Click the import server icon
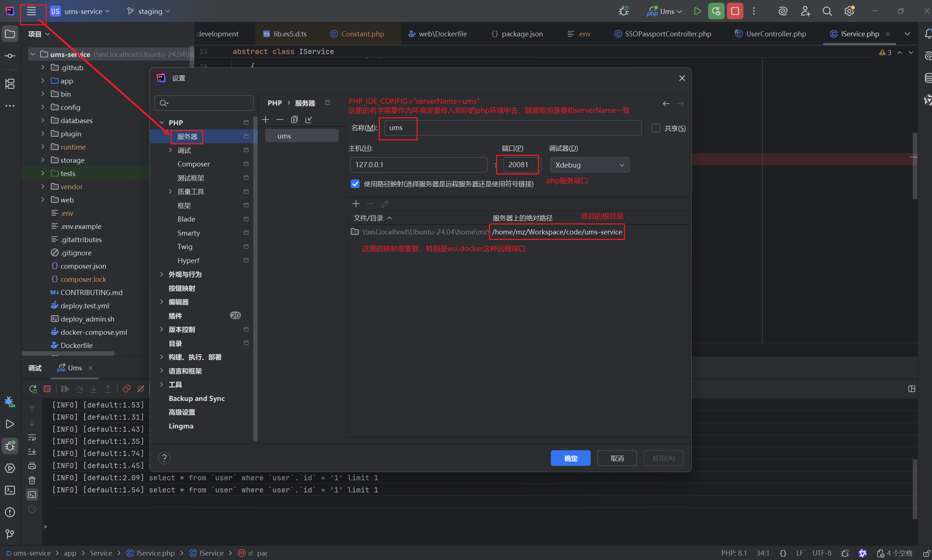 click(309, 120)
